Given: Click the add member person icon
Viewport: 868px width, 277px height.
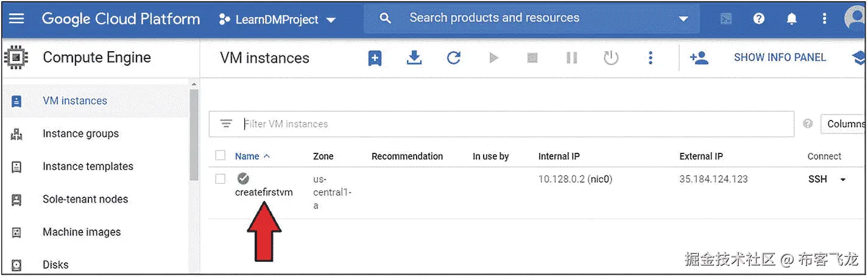Looking at the screenshot, I should pyautogui.click(x=699, y=58).
